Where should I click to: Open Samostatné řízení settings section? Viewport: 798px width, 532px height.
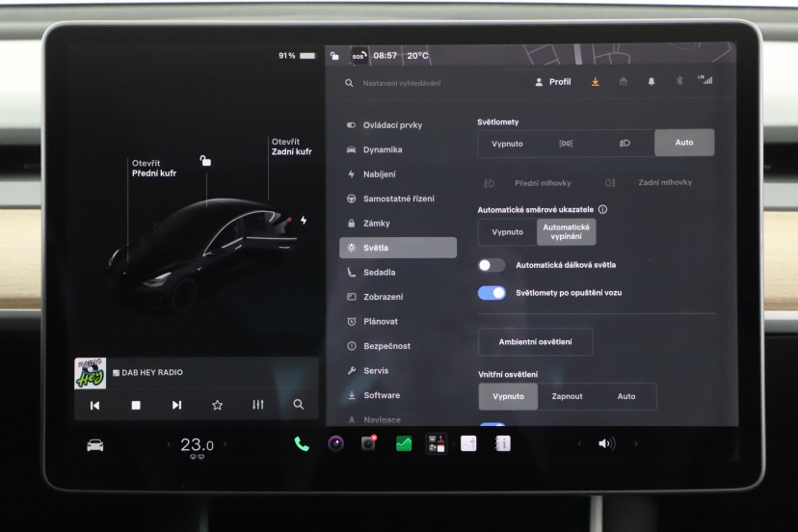point(398,199)
